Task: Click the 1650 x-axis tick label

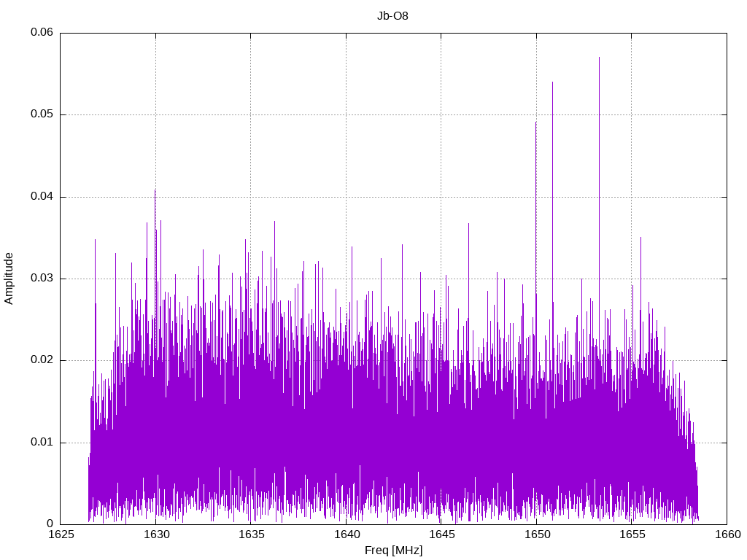Action: tap(537, 534)
